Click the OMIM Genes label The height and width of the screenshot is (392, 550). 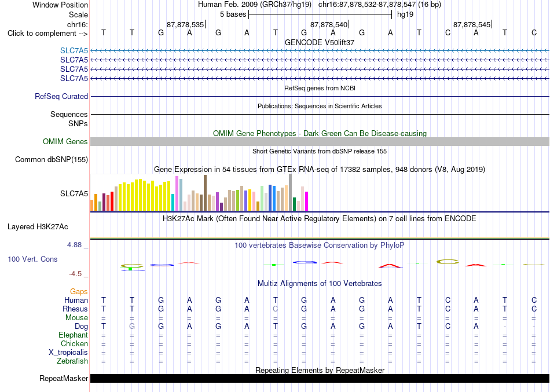pyautogui.click(x=65, y=141)
